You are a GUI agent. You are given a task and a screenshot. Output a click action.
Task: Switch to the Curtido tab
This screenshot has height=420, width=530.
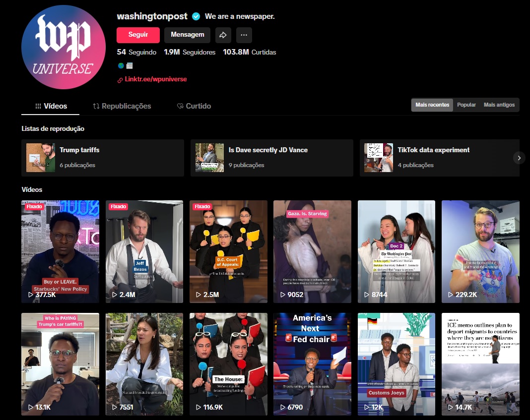(194, 106)
